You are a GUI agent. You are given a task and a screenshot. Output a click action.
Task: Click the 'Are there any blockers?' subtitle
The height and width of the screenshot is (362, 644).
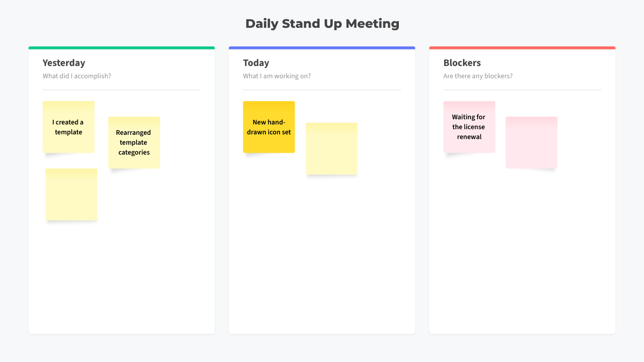click(x=478, y=76)
